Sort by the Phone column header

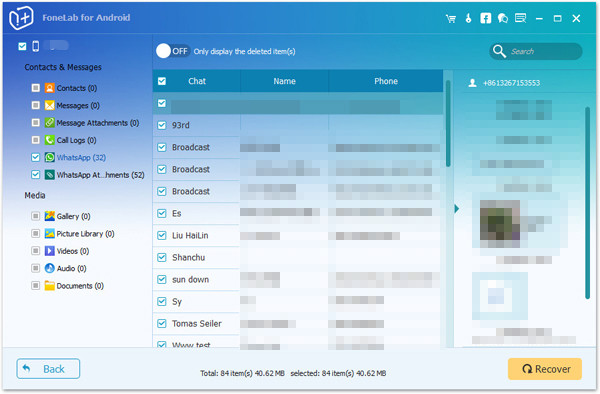pos(386,81)
